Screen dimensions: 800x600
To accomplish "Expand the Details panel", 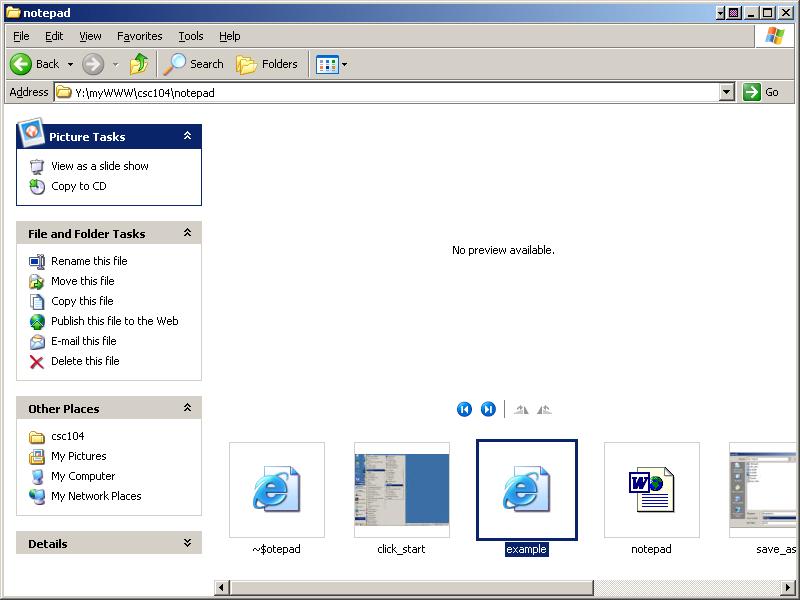I will tap(187, 543).
